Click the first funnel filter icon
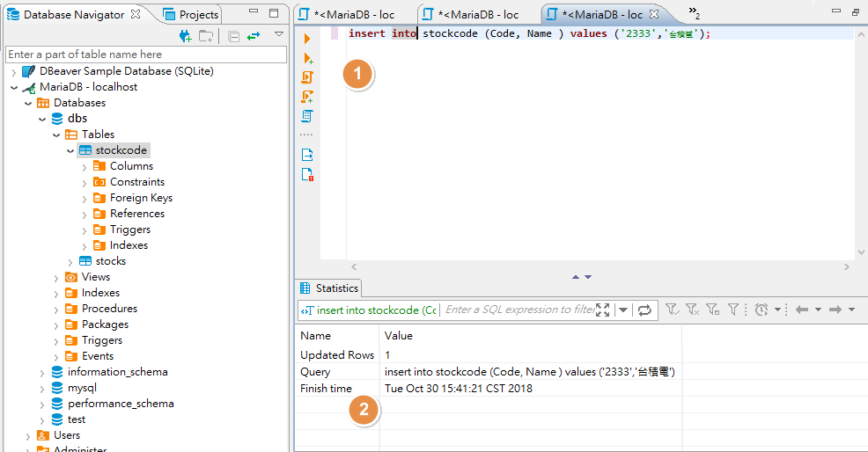The height and width of the screenshot is (452, 868). 672,310
